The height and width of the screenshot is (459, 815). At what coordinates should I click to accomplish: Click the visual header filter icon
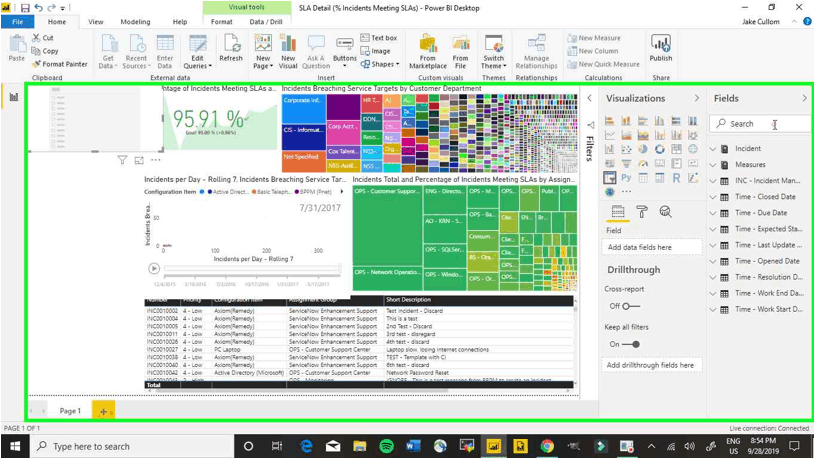pyautogui.click(x=122, y=160)
